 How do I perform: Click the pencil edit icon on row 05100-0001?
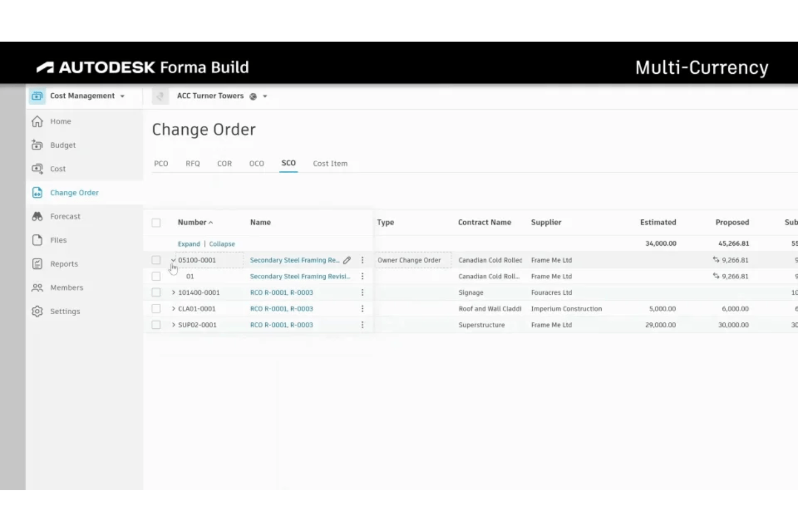point(347,260)
